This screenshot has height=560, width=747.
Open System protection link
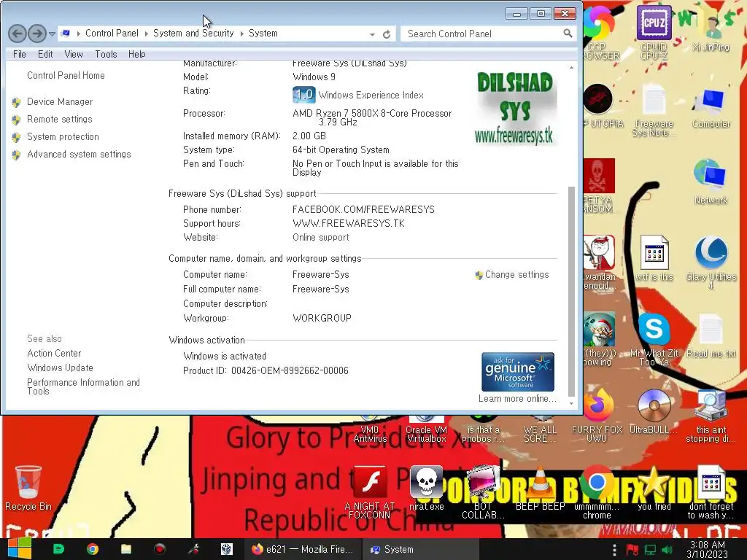tap(63, 136)
